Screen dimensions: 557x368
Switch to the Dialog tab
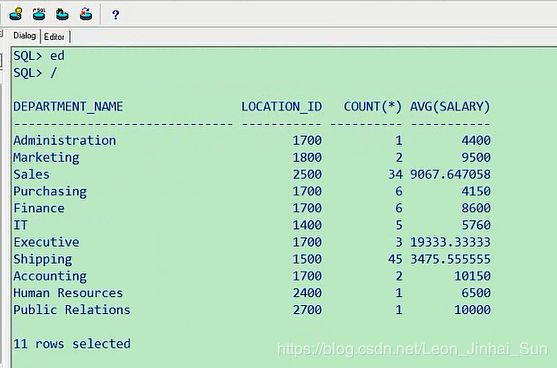coord(25,36)
